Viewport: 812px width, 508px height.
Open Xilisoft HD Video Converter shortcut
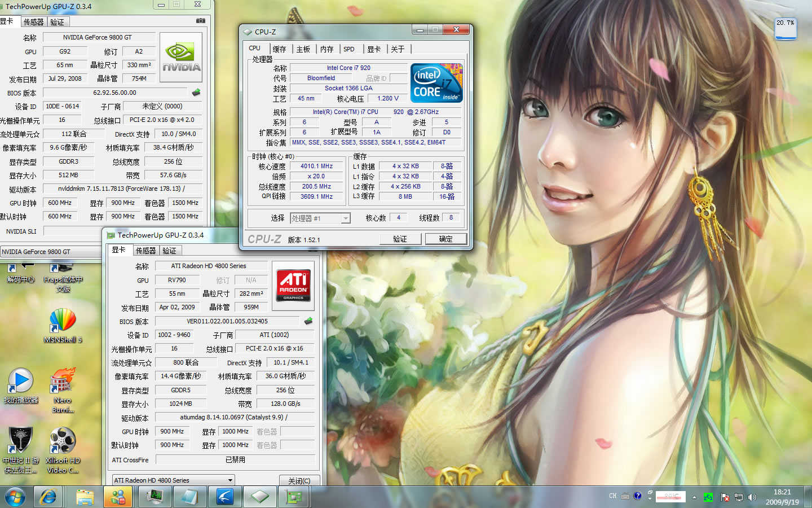(x=63, y=450)
